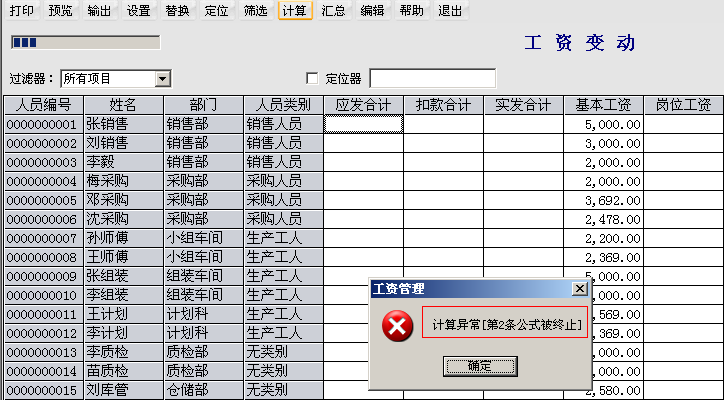Click the name cell 李组装
The width and height of the screenshot is (724, 400).
pos(124,295)
